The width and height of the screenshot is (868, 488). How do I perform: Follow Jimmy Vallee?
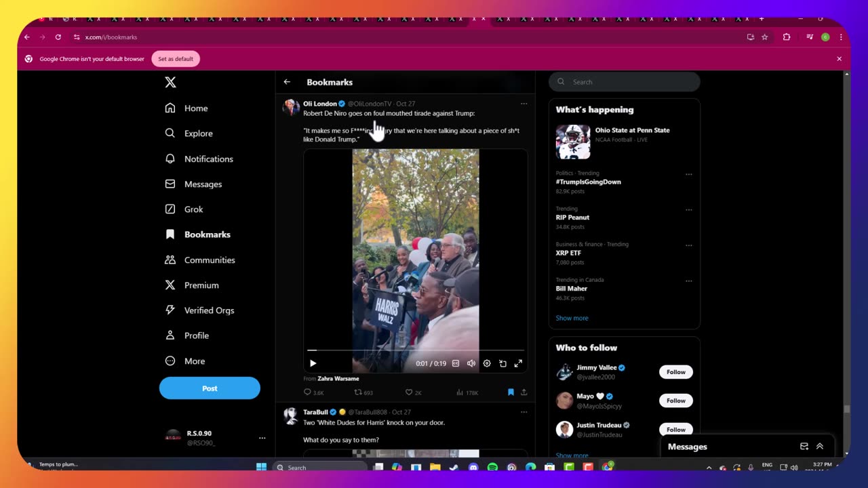(675, 372)
